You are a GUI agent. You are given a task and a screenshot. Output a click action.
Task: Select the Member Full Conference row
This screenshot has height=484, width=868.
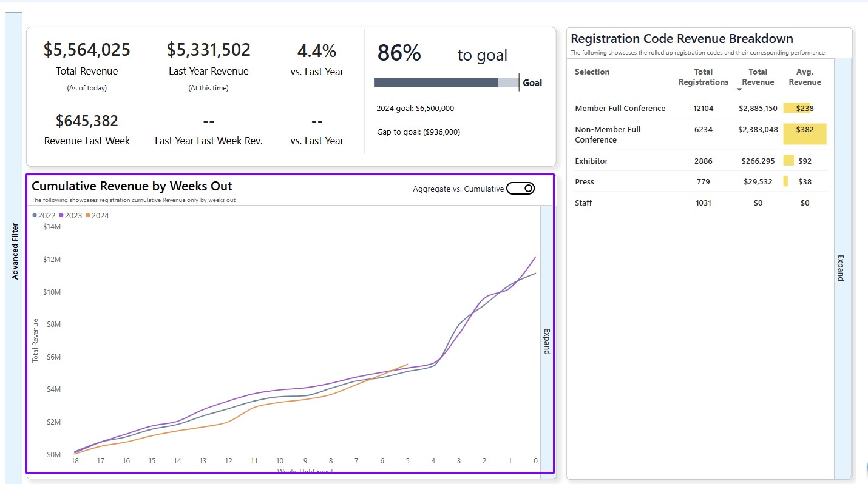pyautogui.click(x=620, y=108)
